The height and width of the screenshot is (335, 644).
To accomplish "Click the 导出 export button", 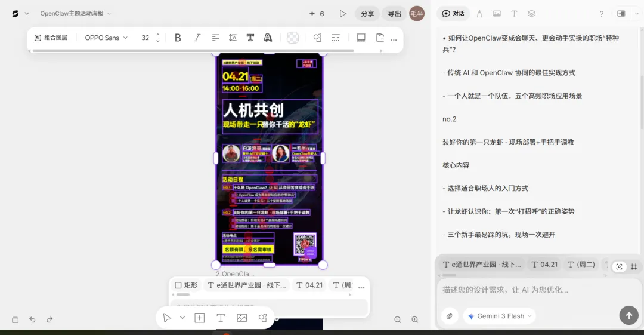I will coord(394,14).
